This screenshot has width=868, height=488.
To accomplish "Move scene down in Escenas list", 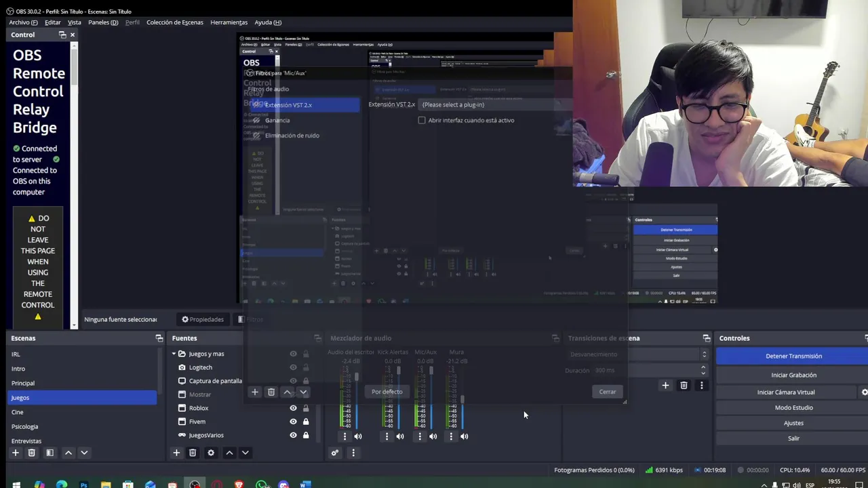I will 84,453.
